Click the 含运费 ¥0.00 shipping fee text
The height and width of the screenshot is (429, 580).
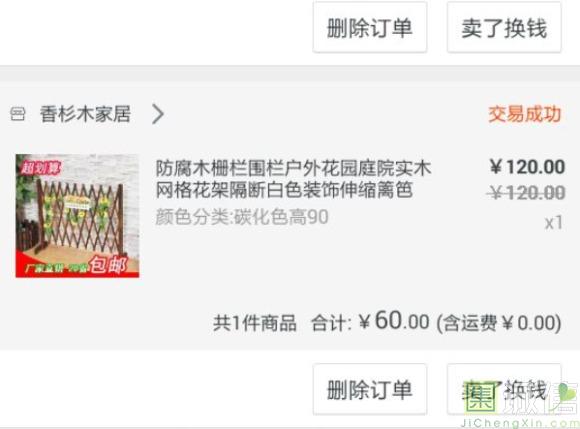pyautogui.click(x=499, y=323)
